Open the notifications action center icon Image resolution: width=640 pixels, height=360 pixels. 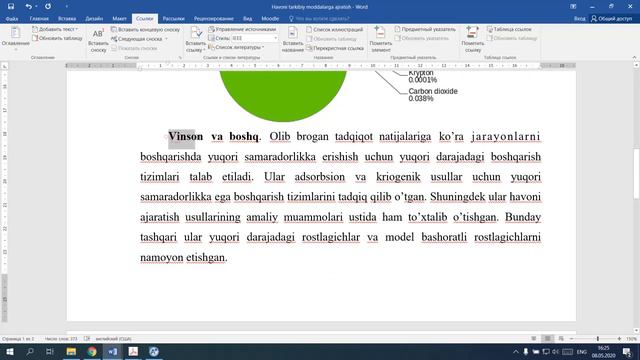point(627,351)
